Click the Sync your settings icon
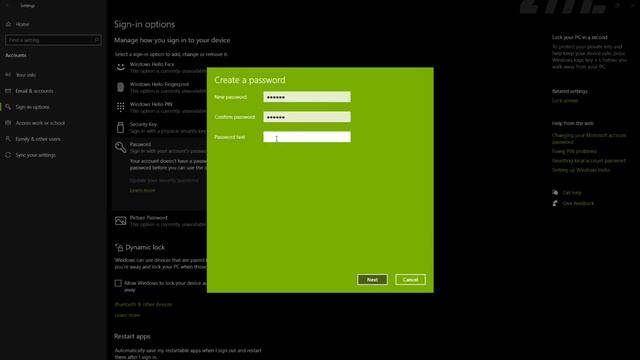 pos(8,155)
